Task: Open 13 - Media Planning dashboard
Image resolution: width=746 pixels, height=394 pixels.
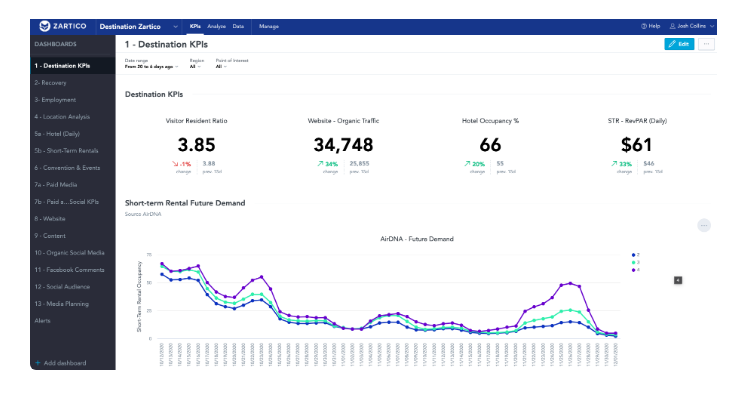Action: 73,304
